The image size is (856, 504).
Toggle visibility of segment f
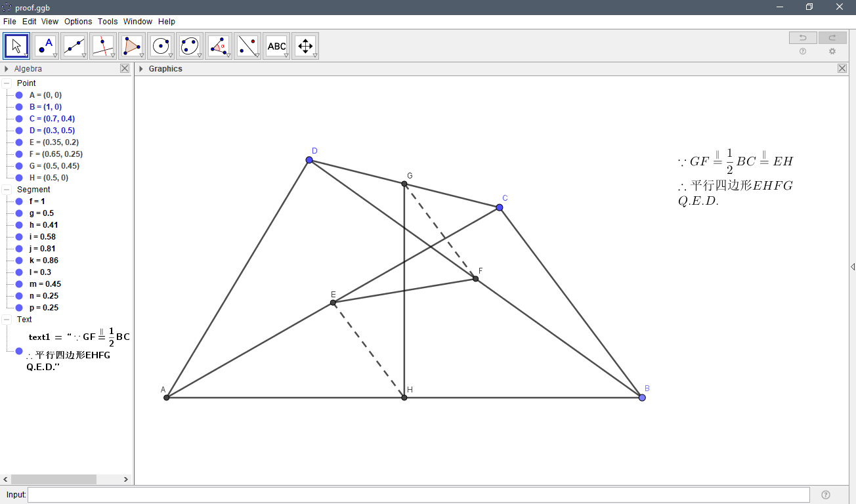[18, 201]
